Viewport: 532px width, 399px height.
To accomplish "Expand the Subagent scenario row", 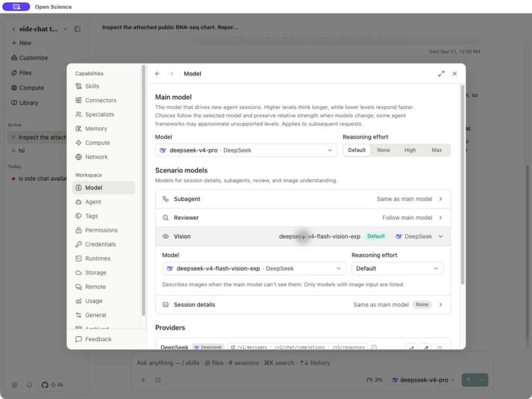I will click(303, 199).
